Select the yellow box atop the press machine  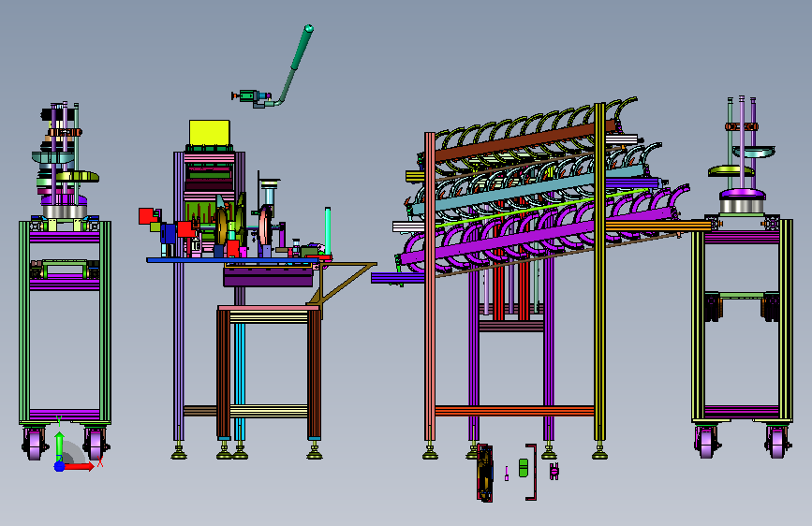[209, 133]
